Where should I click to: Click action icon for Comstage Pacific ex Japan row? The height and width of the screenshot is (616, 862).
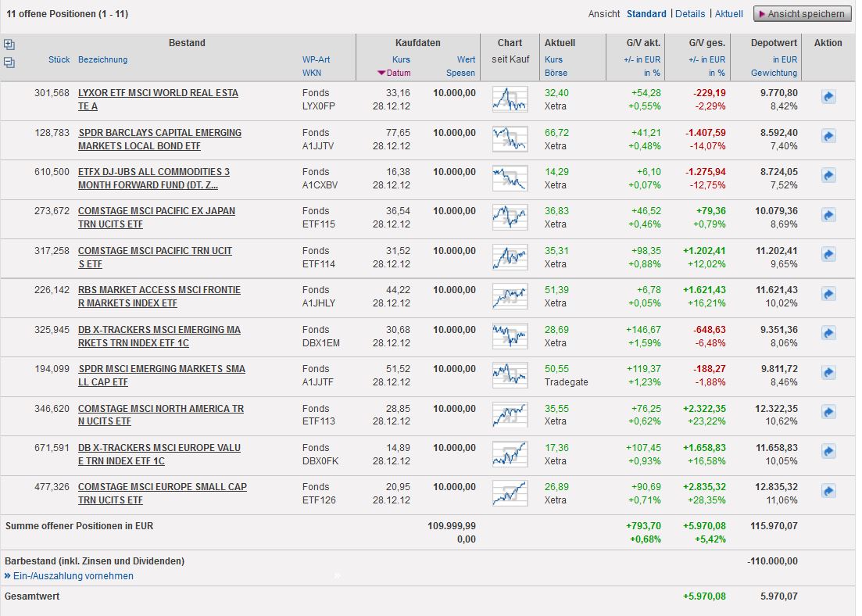[828, 215]
